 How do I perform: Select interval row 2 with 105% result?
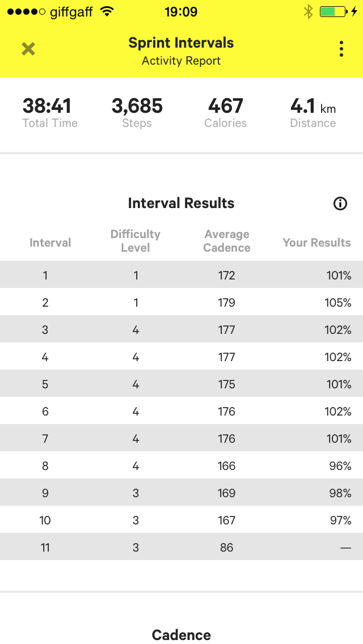tap(181, 303)
